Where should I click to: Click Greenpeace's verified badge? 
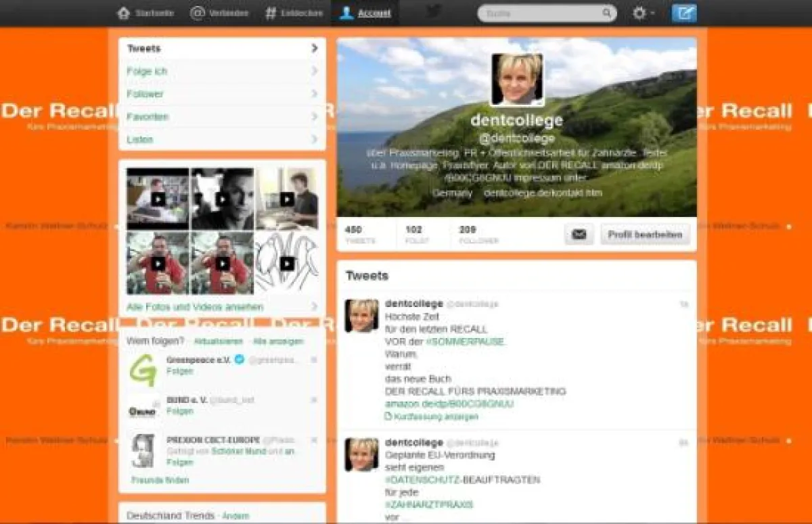(238, 360)
